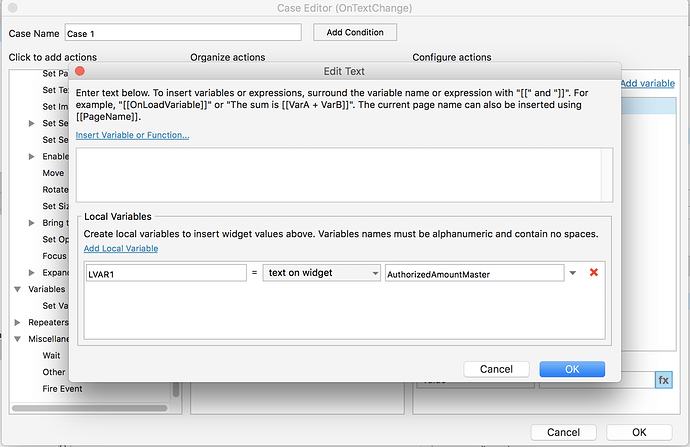This screenshot has width=690, height=447.
Task: Open the AuthorizedAmountMaster widget dropdown
Action: click(x=573, y=273)
